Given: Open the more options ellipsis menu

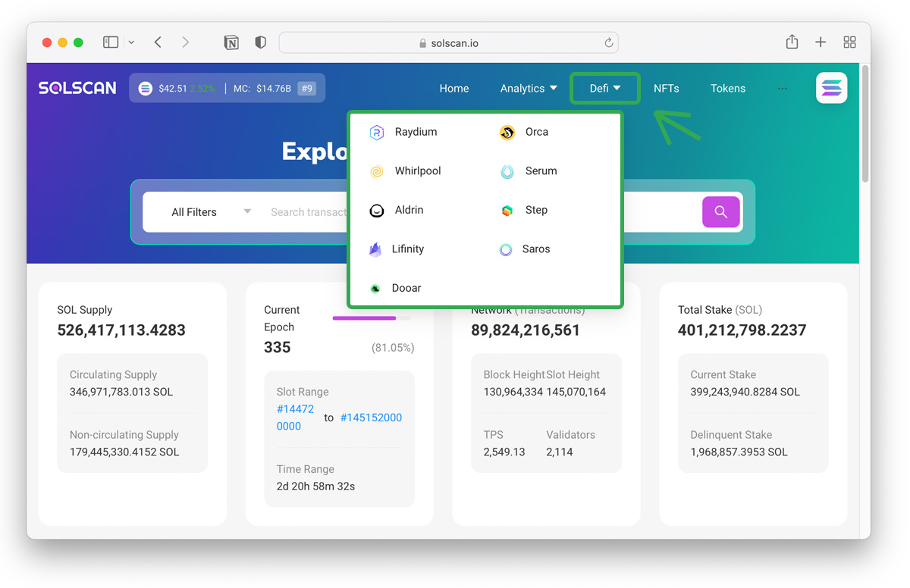Looking at the screenshot, I should tap(782, 89).
